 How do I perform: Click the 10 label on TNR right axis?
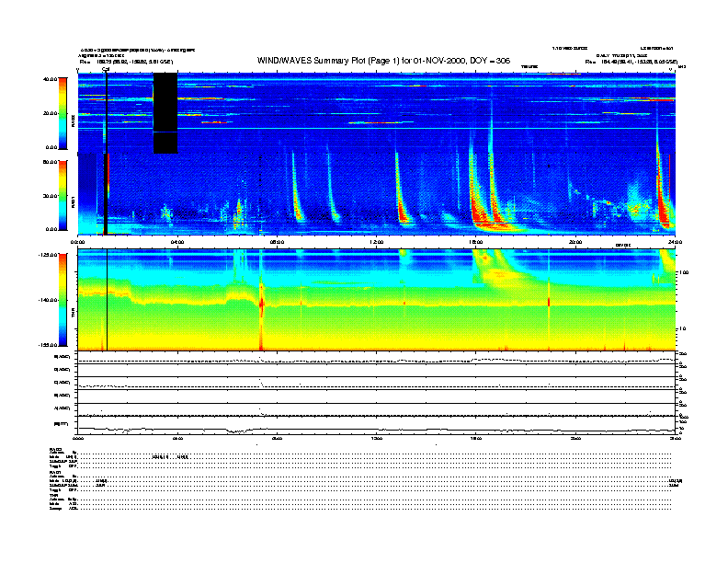tap(684, 329)
